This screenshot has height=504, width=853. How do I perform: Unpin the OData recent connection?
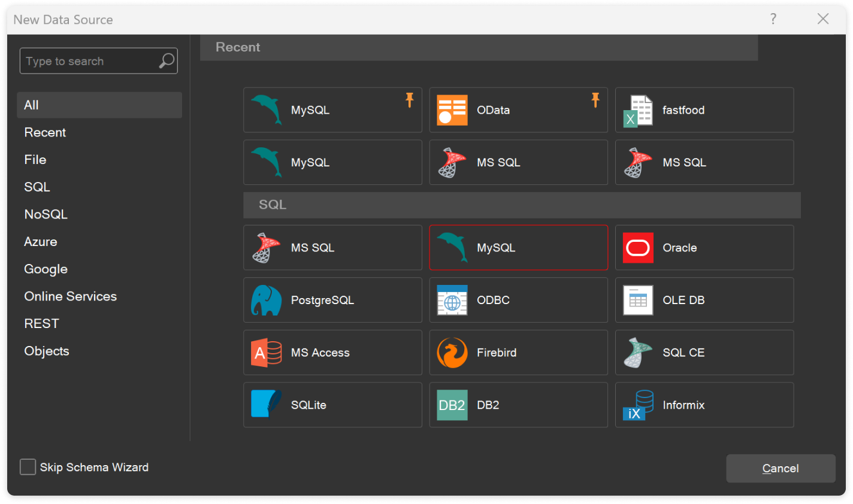point(595,100)
